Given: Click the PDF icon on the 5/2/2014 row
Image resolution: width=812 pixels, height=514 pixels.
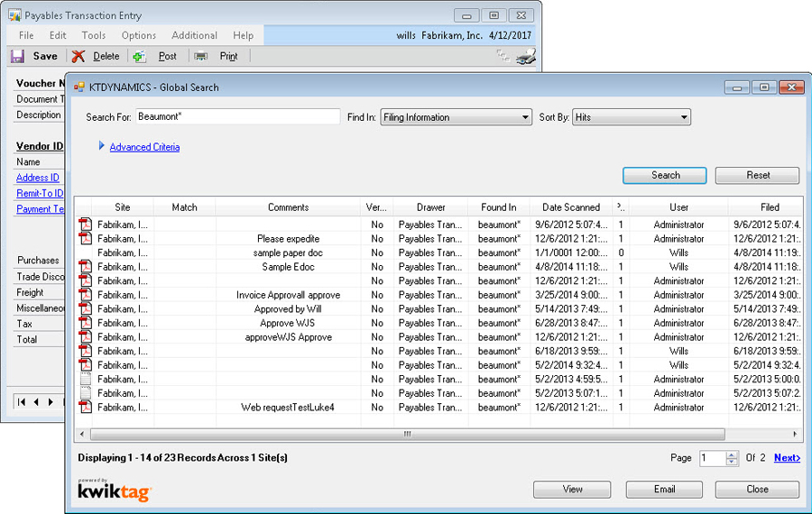Looking at the screenshot, I should [x=86, y=364].
